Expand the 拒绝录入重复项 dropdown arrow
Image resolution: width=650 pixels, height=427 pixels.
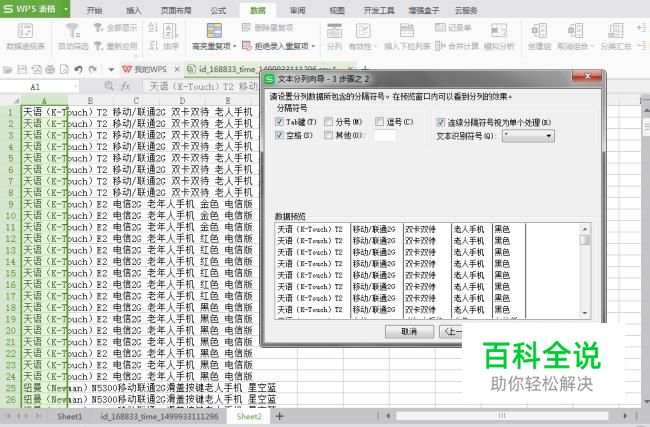[313, 46]
